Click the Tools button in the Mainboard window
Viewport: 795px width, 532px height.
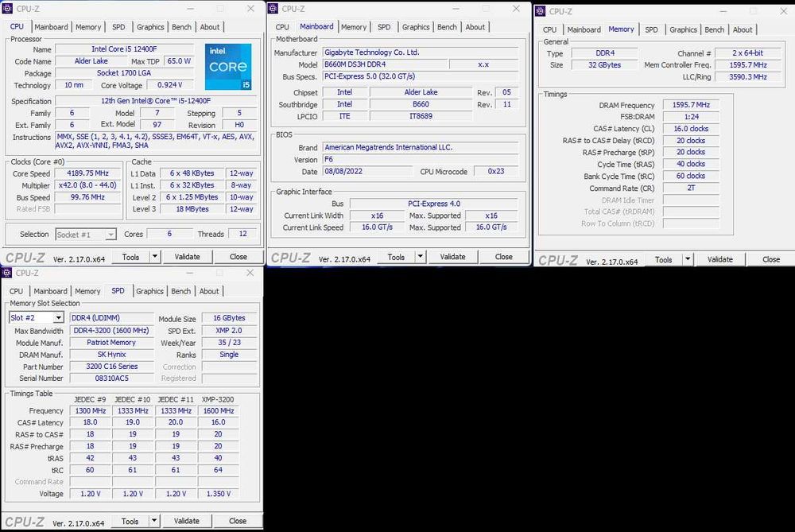click(x=396, y=257)
